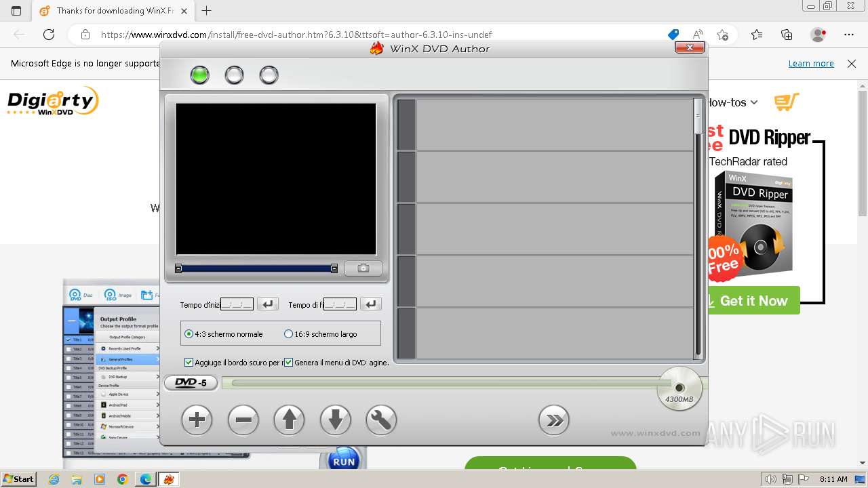Click the DVD Ripper product box image
Screen dimensions: 868x488
pyautogui.click(x=753, y=224)
